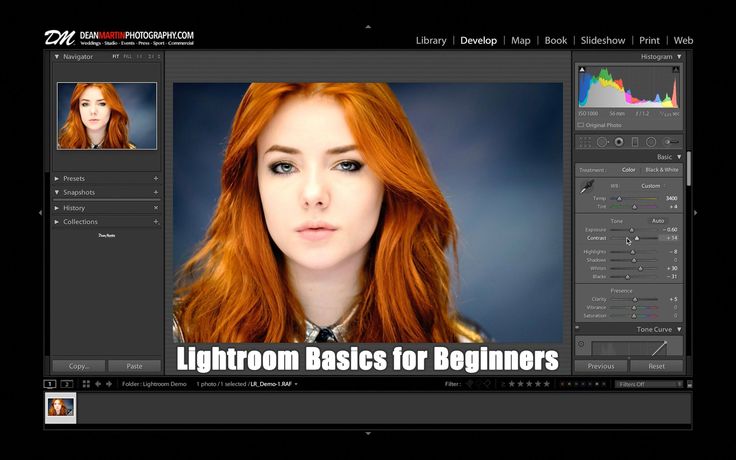Open white balance Custom dropdown
The height and width of the screenshot is (460, 736).
coord(653,186)
